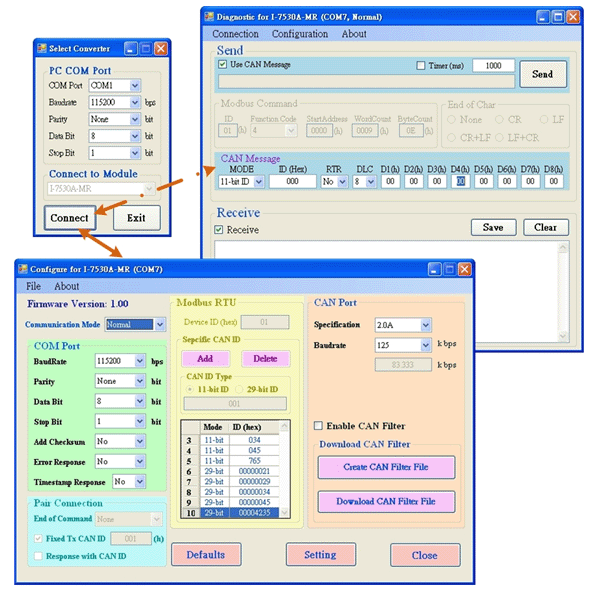Click the Connect button
Viewport: 600px width, 602px height.
[x=69, y=218]
